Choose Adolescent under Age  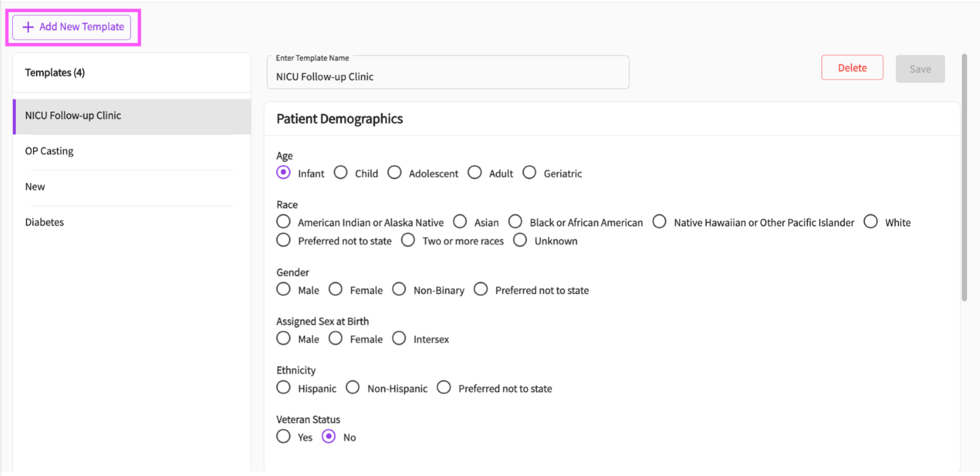pyautogui.click(x=394, y=173)
